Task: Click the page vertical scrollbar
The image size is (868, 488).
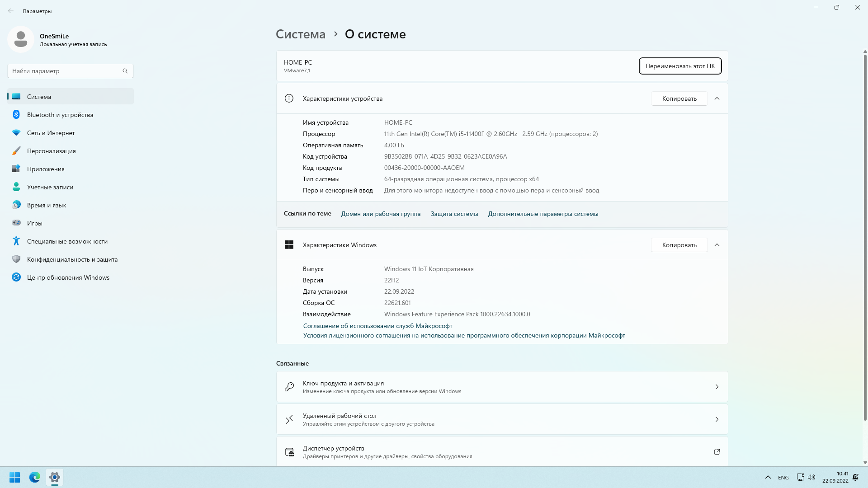Action: (x=865, y=235)
